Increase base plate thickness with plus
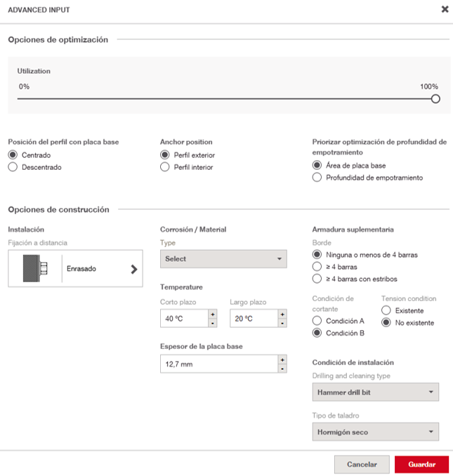The height and width of the screenshot is (476, 453). coord(282,359)
